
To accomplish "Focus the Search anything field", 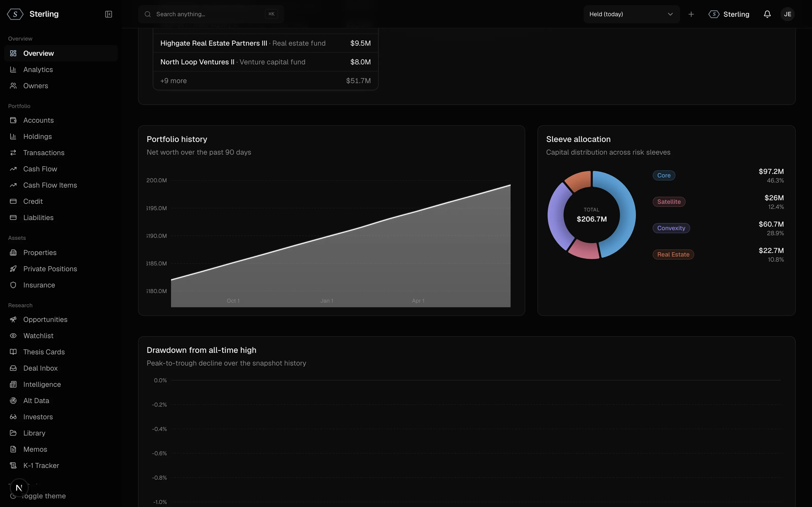I will [211, 14].
